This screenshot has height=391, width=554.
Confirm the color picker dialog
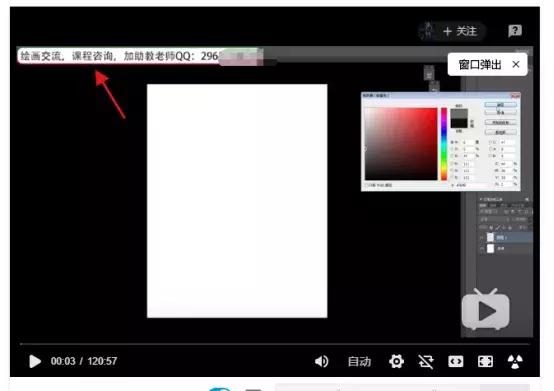pos(500,105)
